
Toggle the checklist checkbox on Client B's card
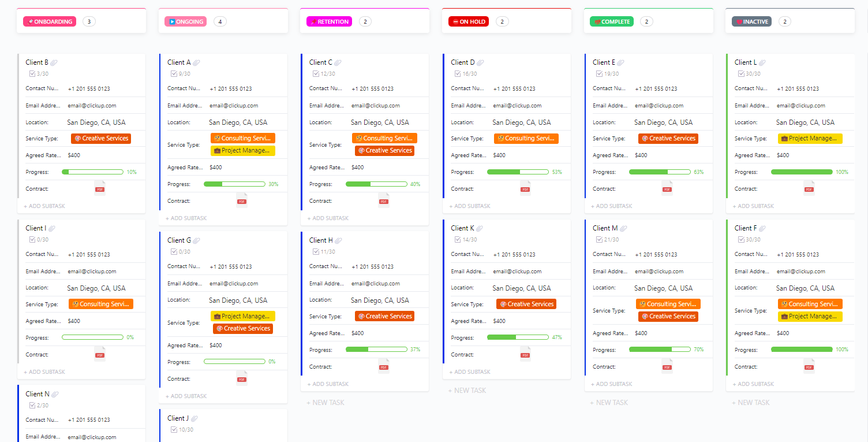tap(32, 73)
